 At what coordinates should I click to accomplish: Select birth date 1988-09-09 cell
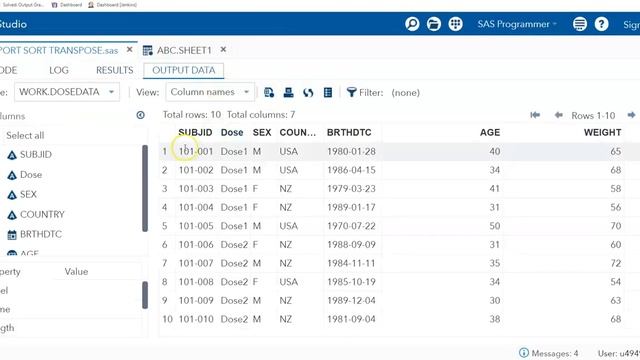click(351, 244)
